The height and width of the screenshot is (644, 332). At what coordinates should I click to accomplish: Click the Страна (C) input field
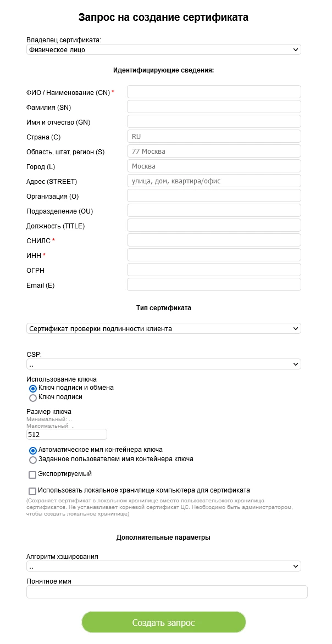pos(214,136)
